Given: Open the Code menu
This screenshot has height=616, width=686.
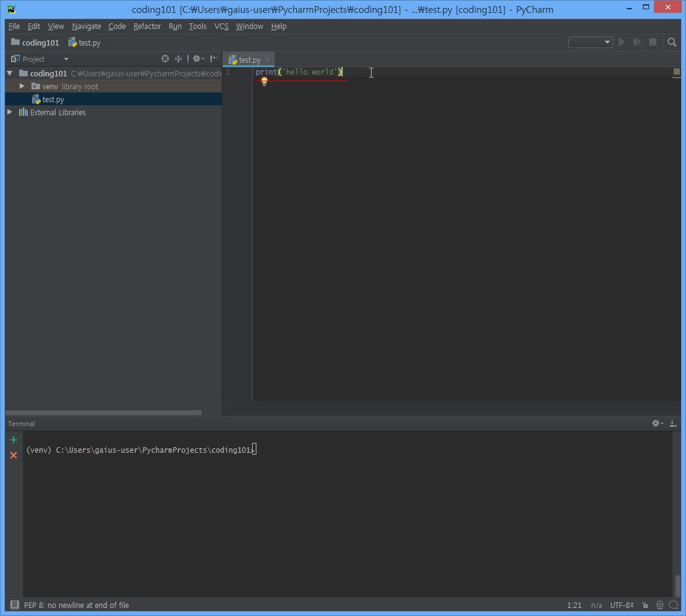Looking at the screenshot, I should (x=117, y=26).
